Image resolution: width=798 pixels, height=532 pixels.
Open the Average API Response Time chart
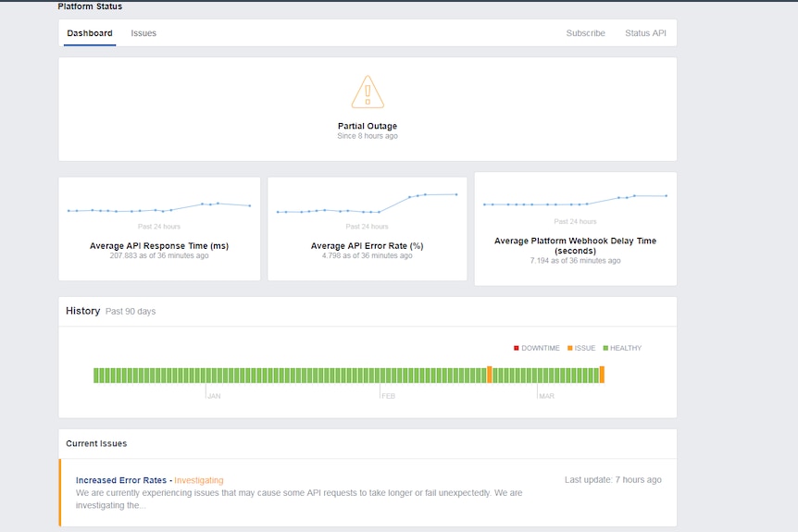159,207
